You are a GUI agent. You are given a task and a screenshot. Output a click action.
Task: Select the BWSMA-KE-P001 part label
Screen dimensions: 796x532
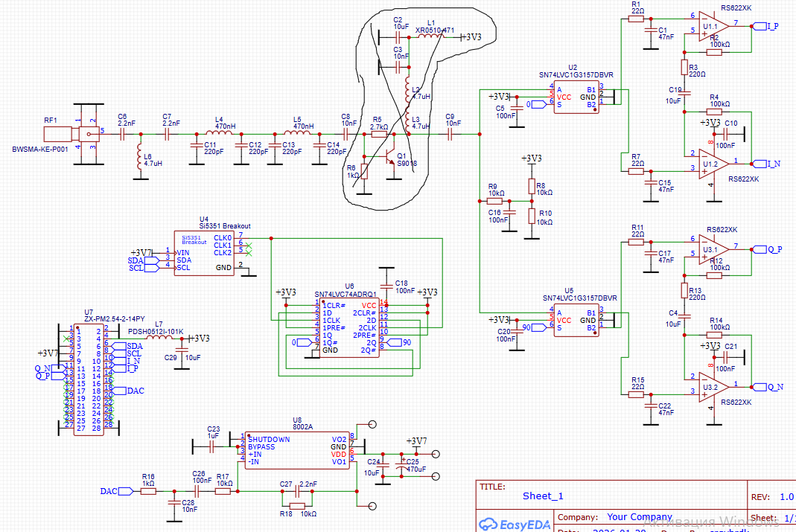tap(40, 150)
